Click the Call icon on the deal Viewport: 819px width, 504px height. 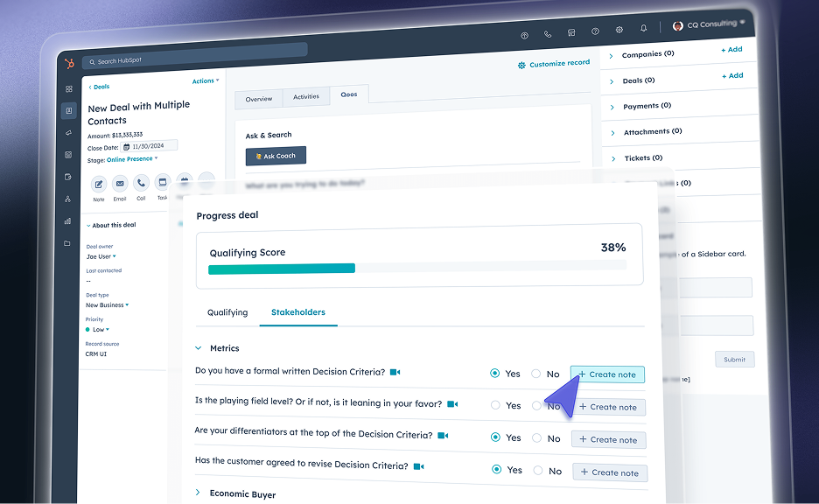141,183
